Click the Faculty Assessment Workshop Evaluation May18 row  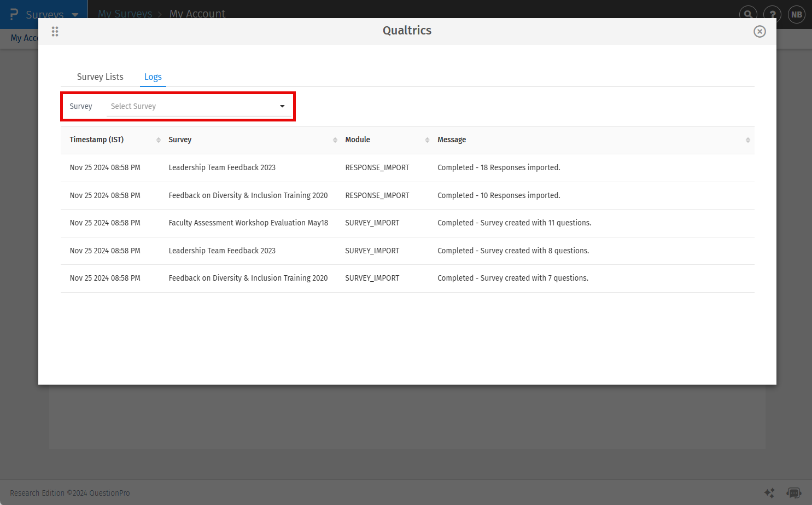[x=248, y=223]
